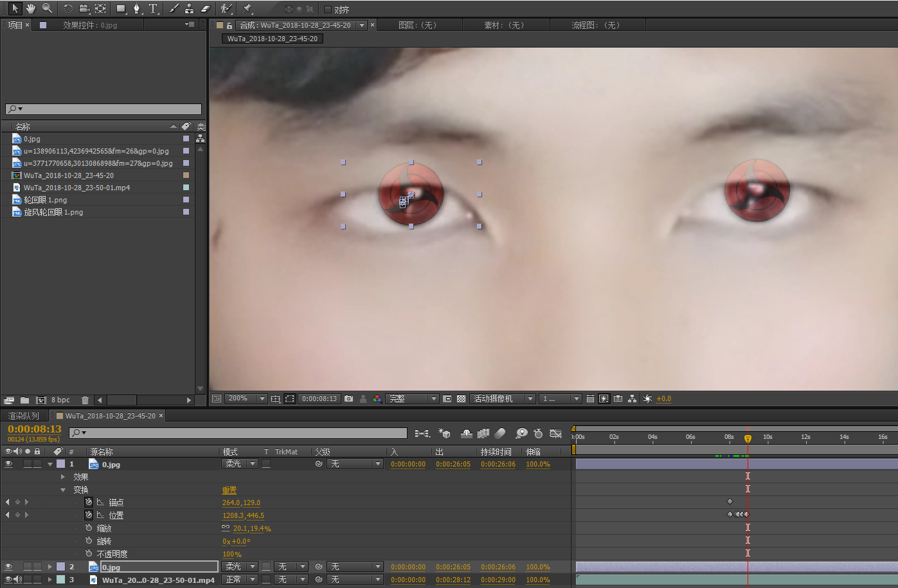Image resolution: width=898 pixels, height=588 pixels.
Task: Click the yellow current time indicator
Action: pyautogui.click(x=748, y=438)
